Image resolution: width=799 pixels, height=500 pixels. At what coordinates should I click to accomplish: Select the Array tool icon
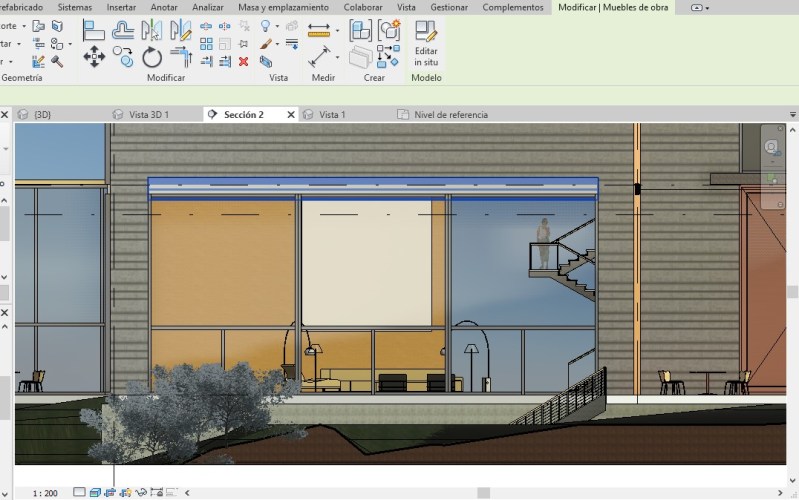click(x=206, y=44)
